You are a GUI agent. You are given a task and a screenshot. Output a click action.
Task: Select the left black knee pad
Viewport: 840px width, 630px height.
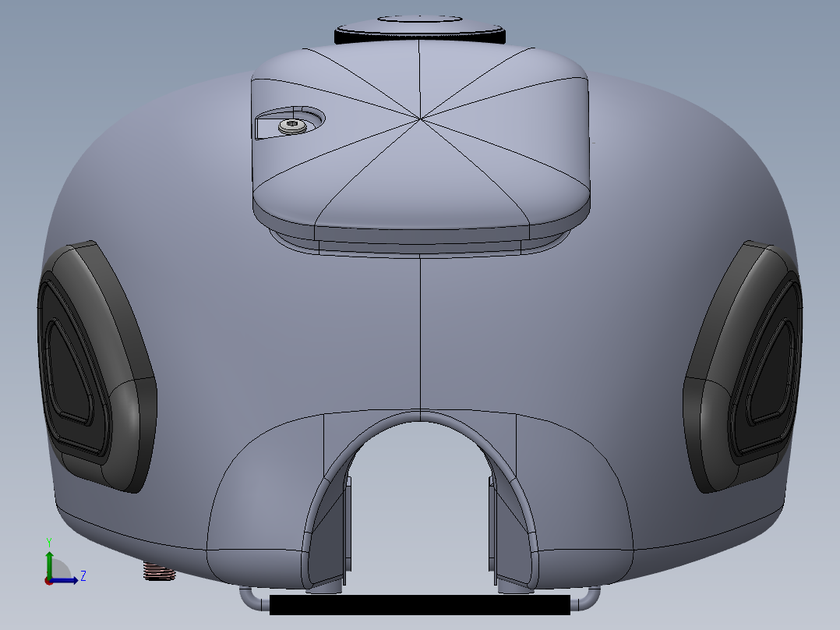click(x=97, y=366)
